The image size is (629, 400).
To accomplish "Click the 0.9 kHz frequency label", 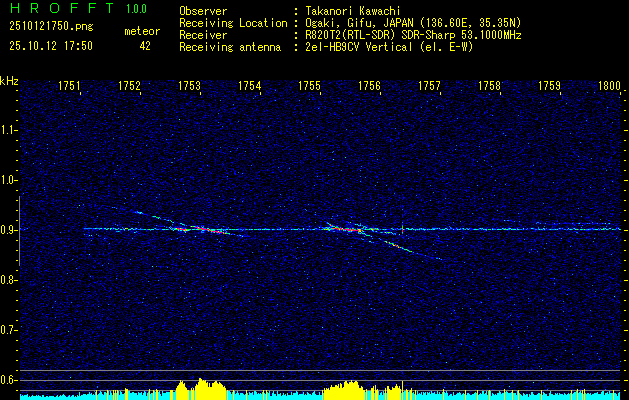I will pyautogui.click(x=7, y=230).
